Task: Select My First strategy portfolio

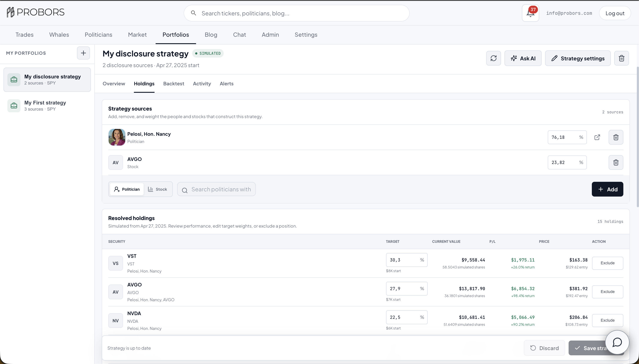Action: [x=47, y=106]
